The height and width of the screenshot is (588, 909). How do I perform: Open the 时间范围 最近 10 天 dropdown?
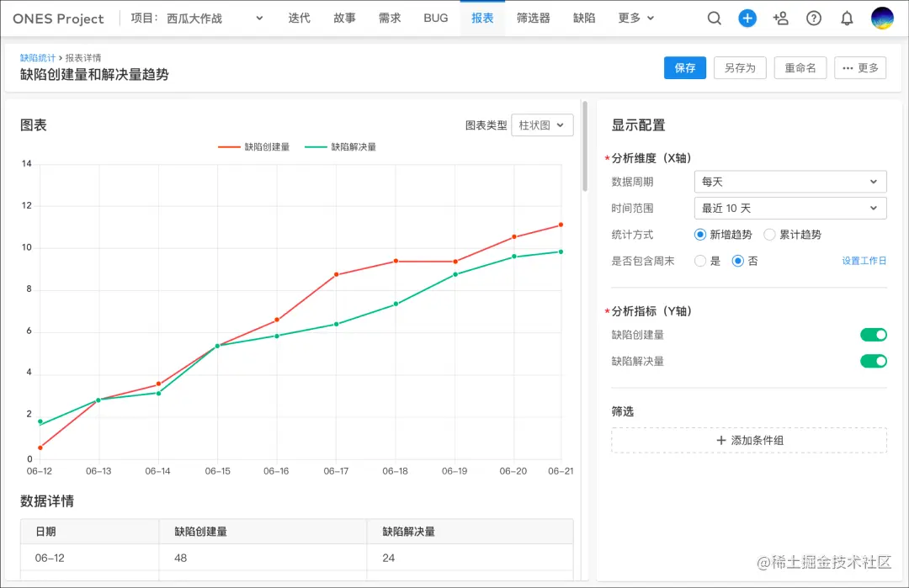click(x=790, y=208)
